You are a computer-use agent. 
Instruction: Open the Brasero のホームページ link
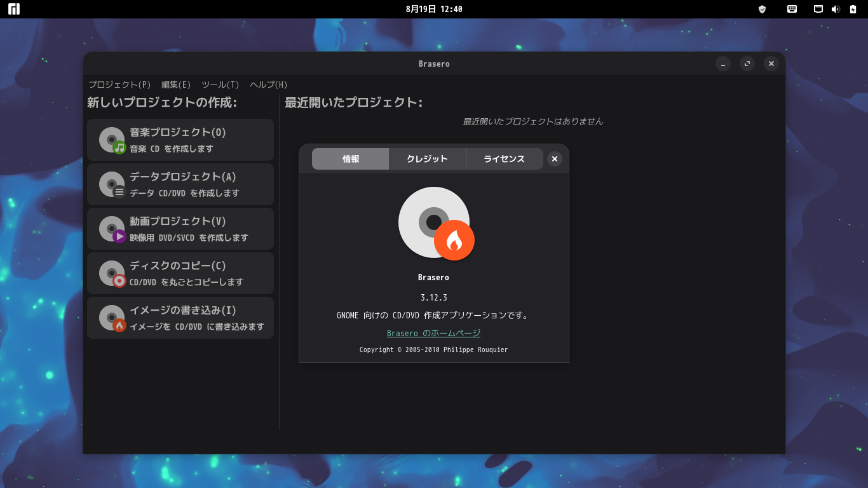pos(434,333)
